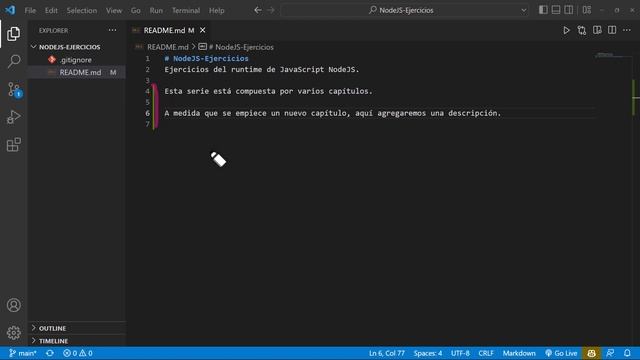Open editor More Actions ellipsis

pyautogui.click(x=627, y=30)
